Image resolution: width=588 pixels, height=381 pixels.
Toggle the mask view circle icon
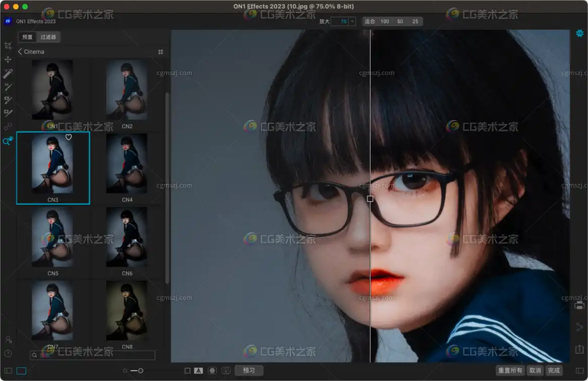tap(212, 371)
